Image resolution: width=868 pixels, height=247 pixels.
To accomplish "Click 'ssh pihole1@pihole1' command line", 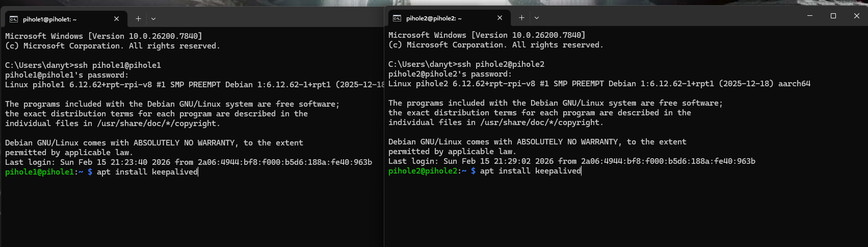I will point(83,65).
